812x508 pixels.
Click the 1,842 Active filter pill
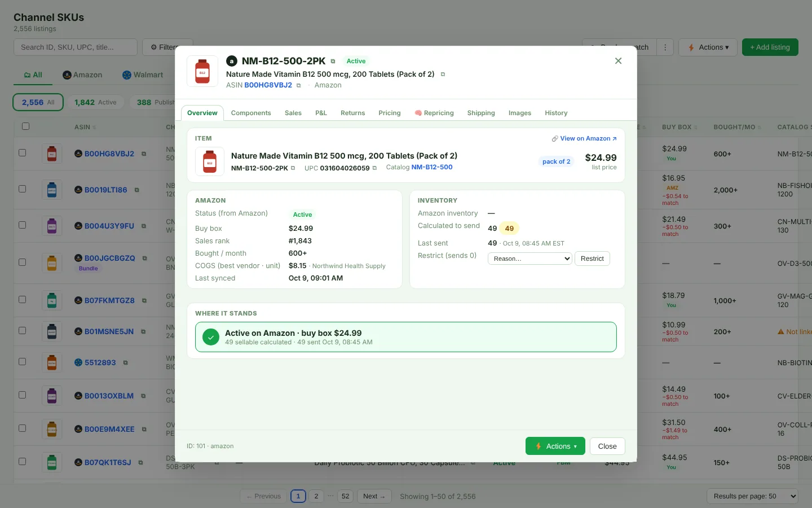[x=95, y=102]
